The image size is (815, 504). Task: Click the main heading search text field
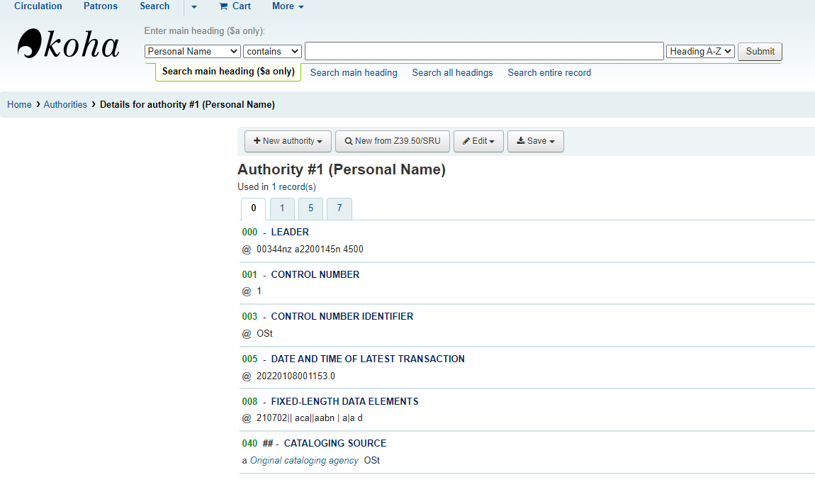pos(483,51)
